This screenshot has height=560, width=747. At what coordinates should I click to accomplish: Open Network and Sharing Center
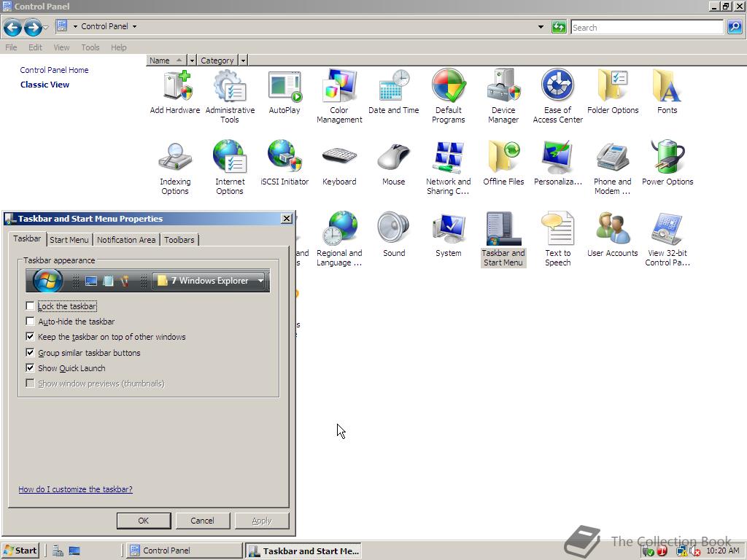click(449, 168)
